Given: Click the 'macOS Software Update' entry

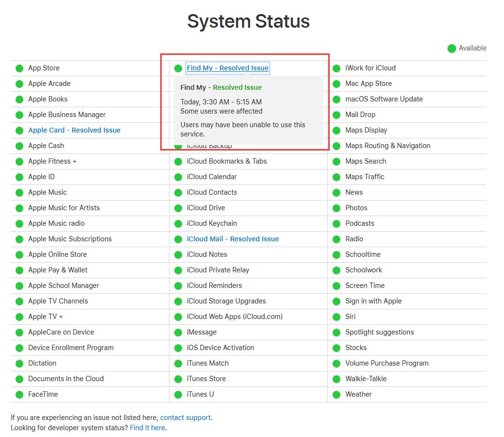Looking at the screenshot, I should (384, 99).
